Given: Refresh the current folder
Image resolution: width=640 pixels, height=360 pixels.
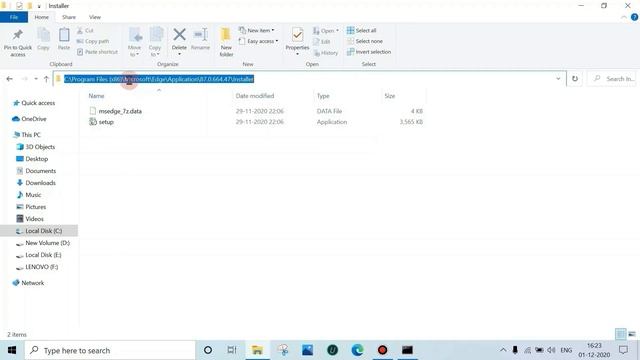Looking at the screenshot, I should coord(575,79).
